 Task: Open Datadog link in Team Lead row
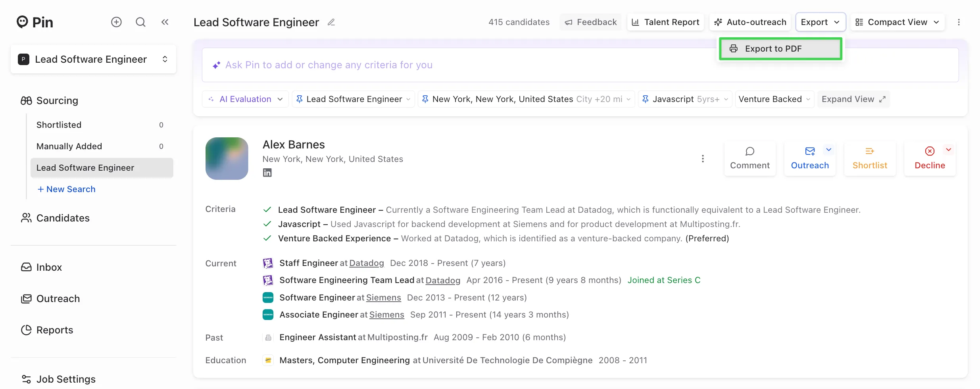(x=443, y=280)
